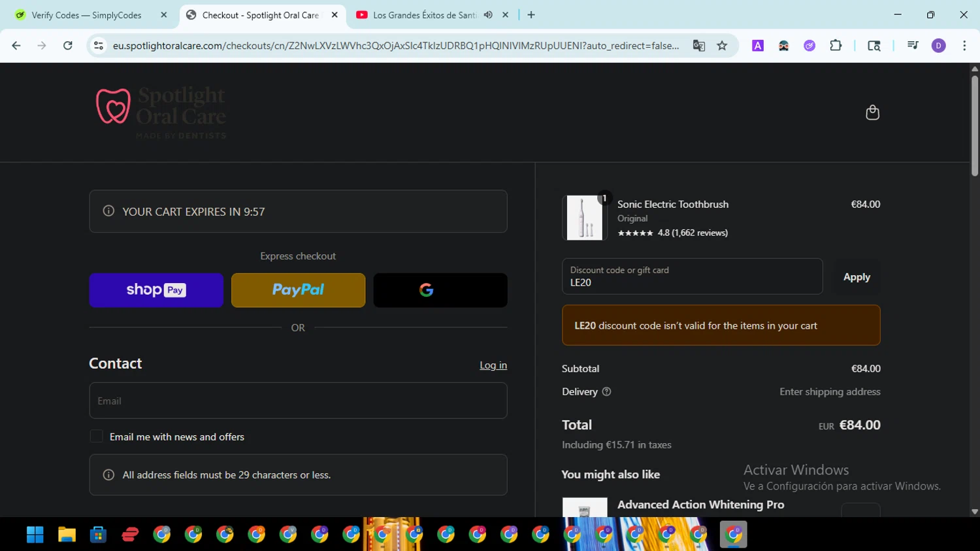Bookmark this page with star icon
Screen dimensions: 980x551
pyautogui.click(x=722, y=46)
